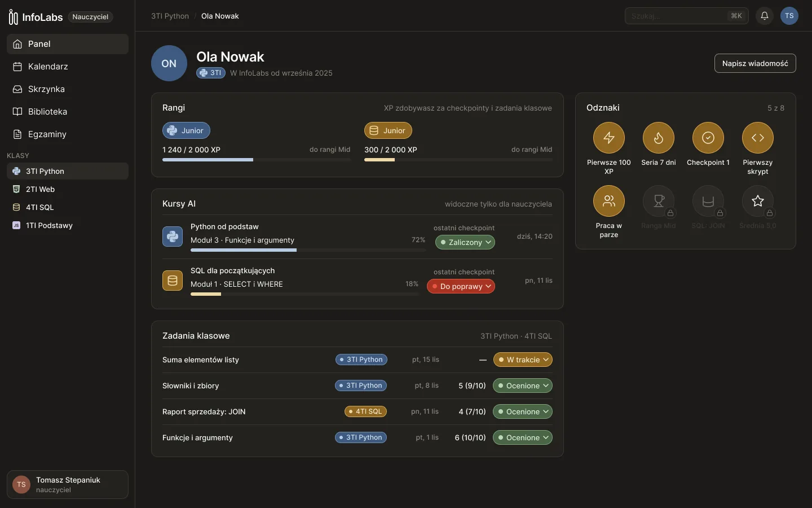Screen dimensions: 812x508
Task: Click the 4TI SQL tag on Raport sprzedaży
Action: coord(365,411)
